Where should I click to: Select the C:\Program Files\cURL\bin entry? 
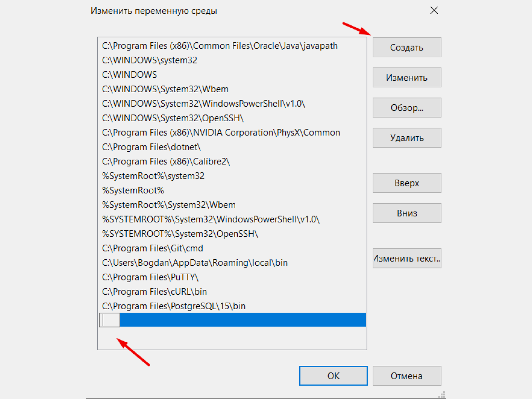(x=232, y=292)
